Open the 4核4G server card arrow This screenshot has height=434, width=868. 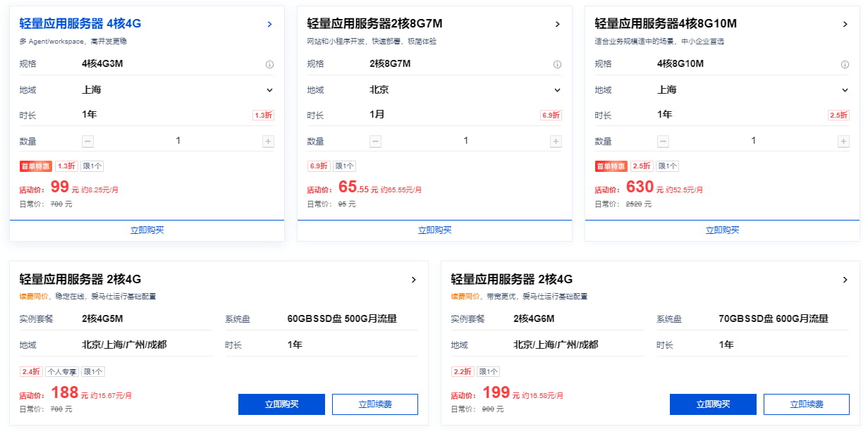coord(269,24)
